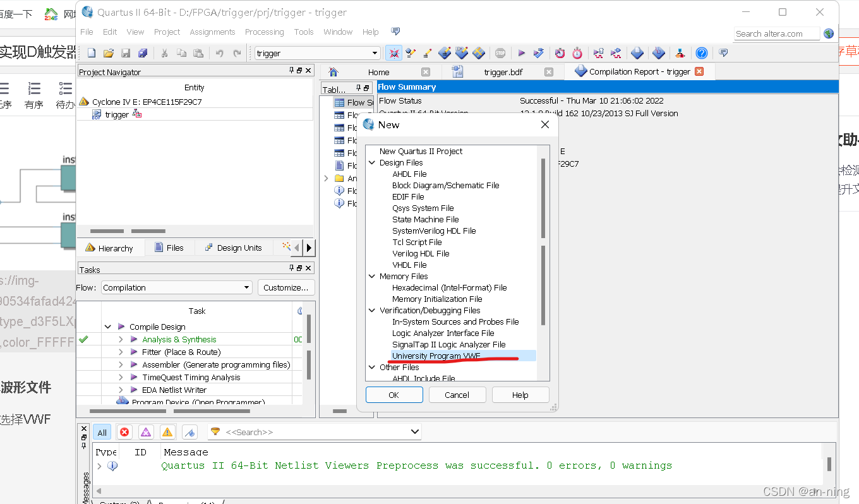The image size is (859, 504).
Task: Show warning messages filter triangle icon
Action: tap(167, 432)
